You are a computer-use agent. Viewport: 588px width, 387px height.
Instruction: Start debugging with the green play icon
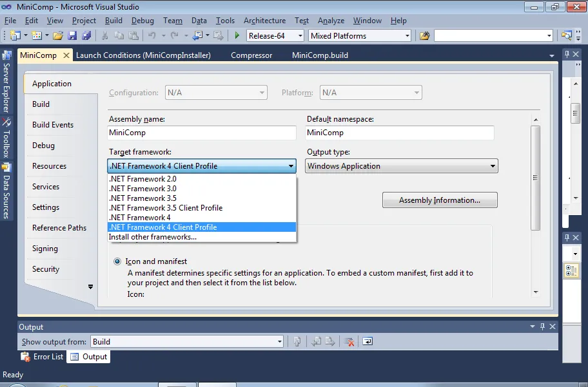coord(237,35)
